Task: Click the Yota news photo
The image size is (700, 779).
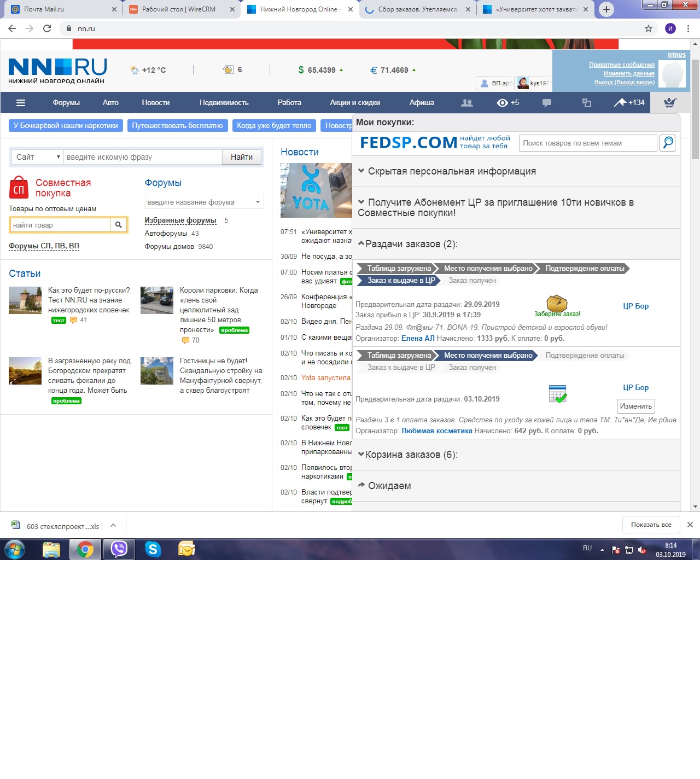Action: coord(316,190)
